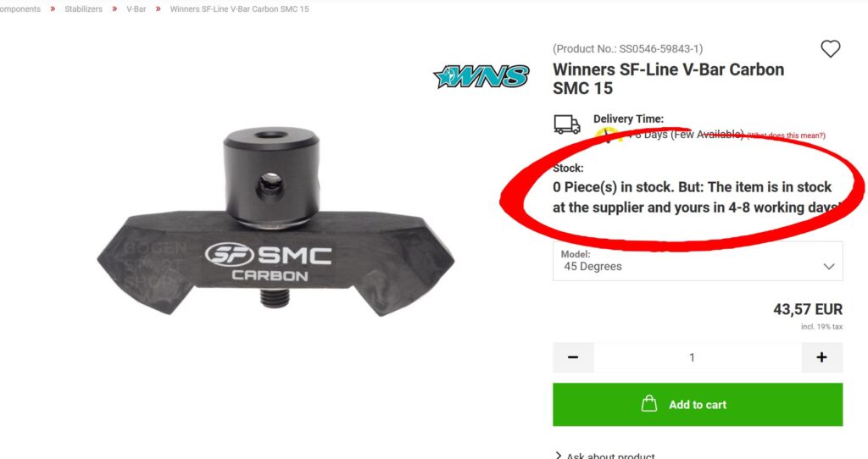
Task: Add product to wishlist with heart icon
Action: (830, 48)
